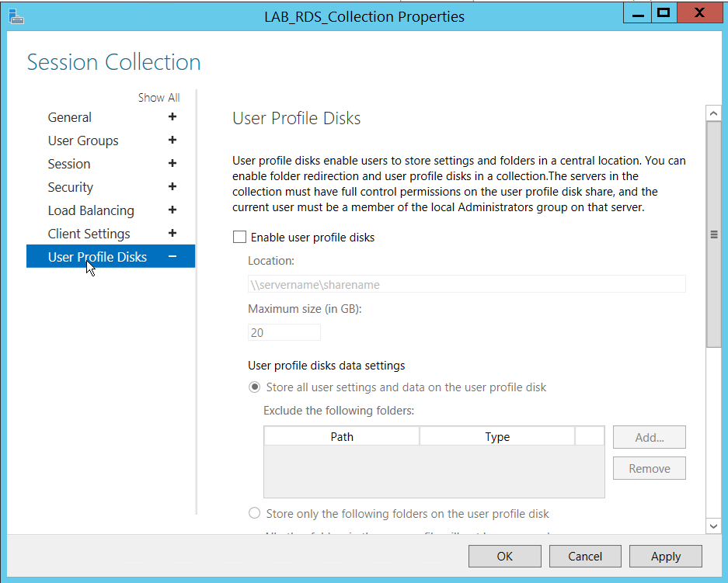Expand the Client Settings plus icon
Image resolution: width=728 pixels, height=583 pixels.
coord(172,234)
